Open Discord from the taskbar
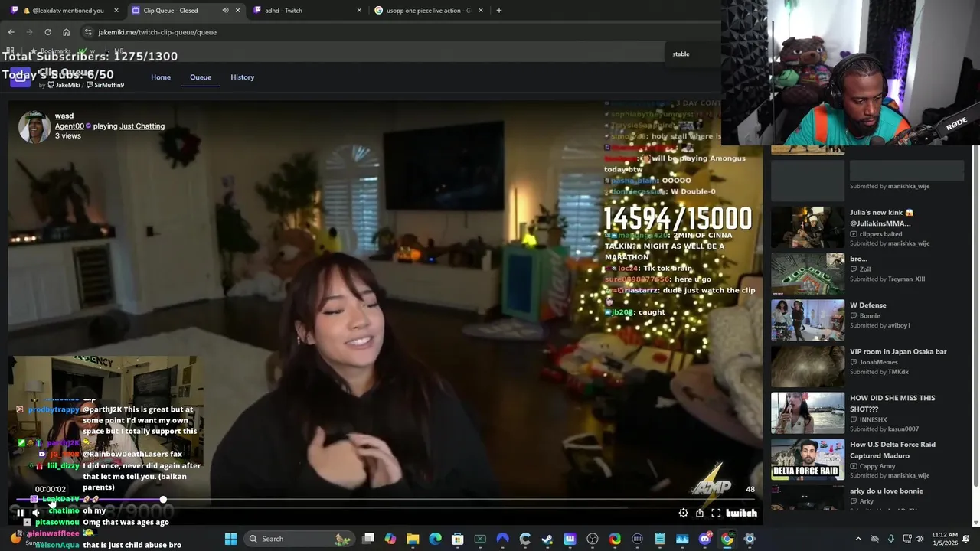 click(x=704, y=539)
